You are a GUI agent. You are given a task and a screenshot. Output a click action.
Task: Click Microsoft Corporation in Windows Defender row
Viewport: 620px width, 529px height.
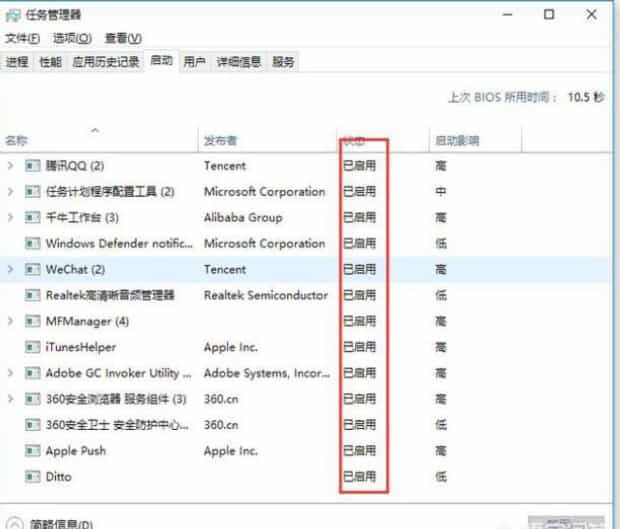[x=265, y=244]
